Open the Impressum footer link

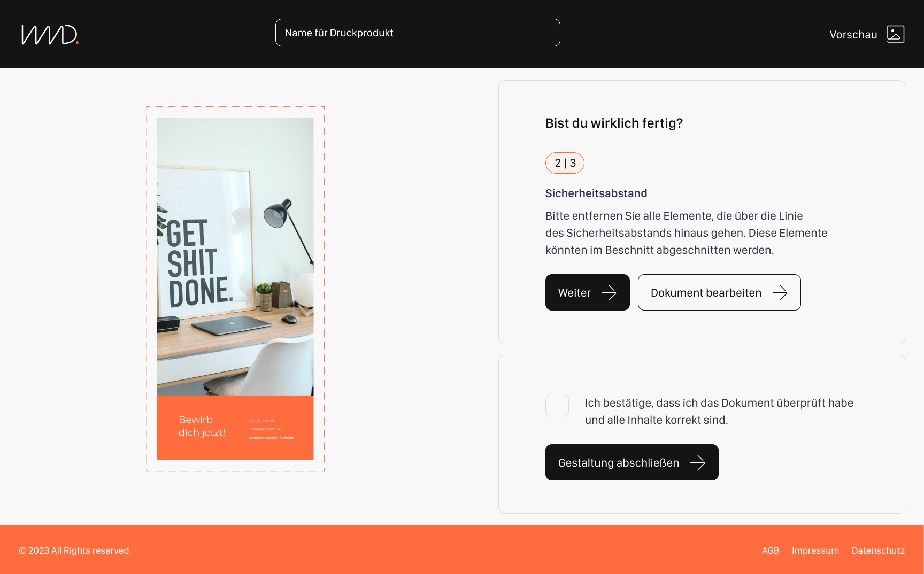tap(815, 550)
